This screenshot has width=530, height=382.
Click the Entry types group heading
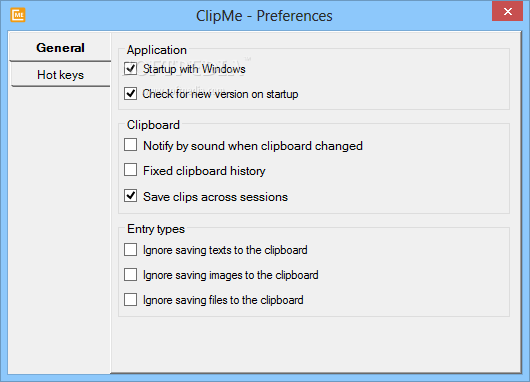(156, 229)
